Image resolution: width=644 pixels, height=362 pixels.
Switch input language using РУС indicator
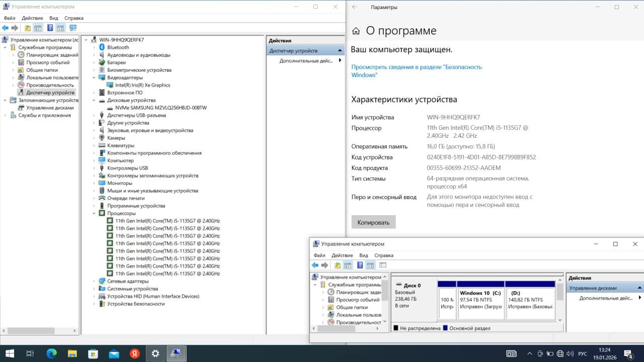(x=583, y=353)
